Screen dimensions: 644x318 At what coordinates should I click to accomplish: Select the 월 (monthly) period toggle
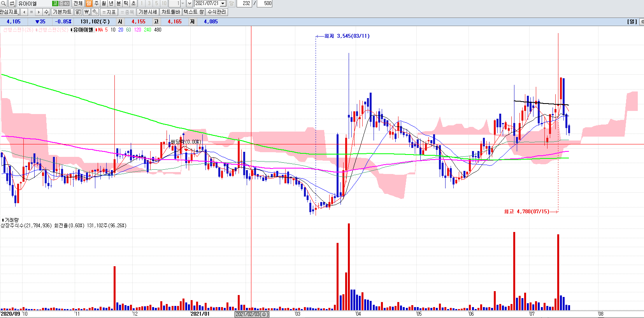(104, 4)
